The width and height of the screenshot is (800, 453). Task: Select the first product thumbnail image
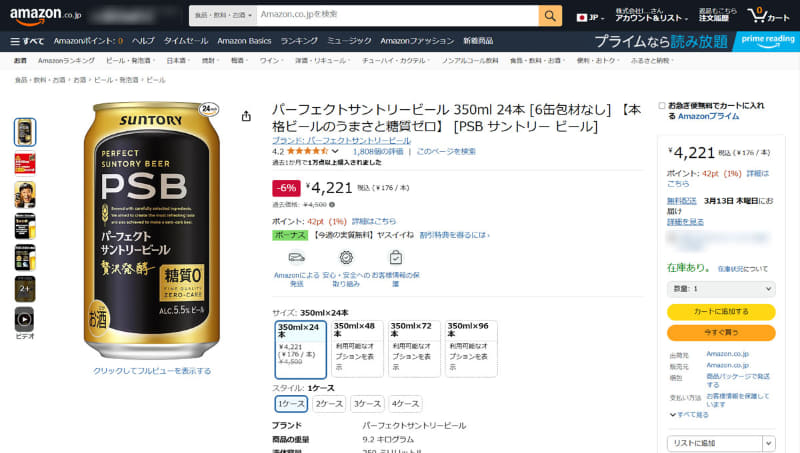pyautogui.click(x=25, y=131)
